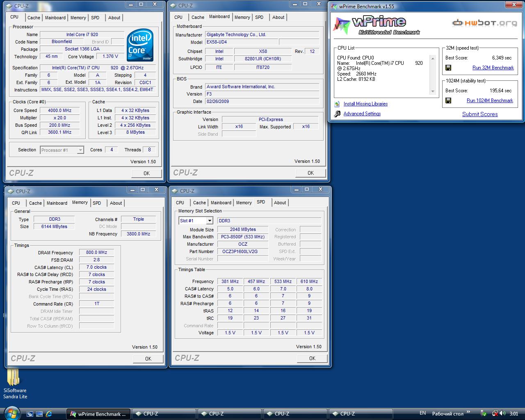Click the Run 32M Benchmark link
The height and width of the screenshot is (420, 525).
coord(493,68)
